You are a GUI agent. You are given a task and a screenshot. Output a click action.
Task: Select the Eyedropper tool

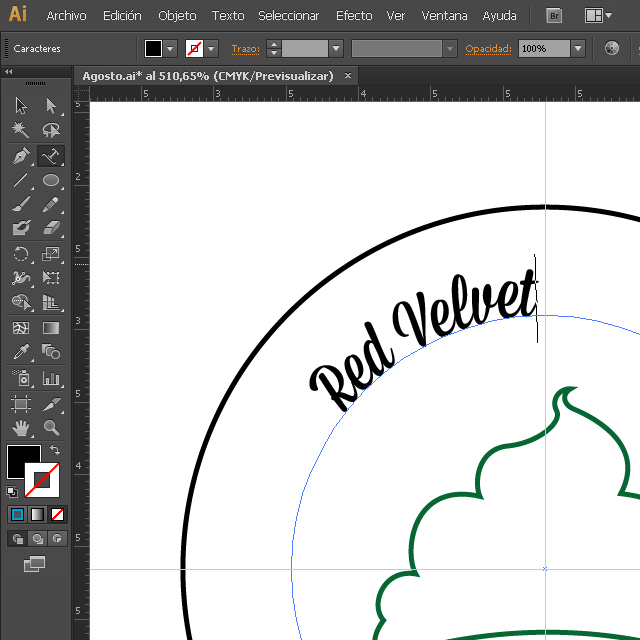[x=21, y=352]
